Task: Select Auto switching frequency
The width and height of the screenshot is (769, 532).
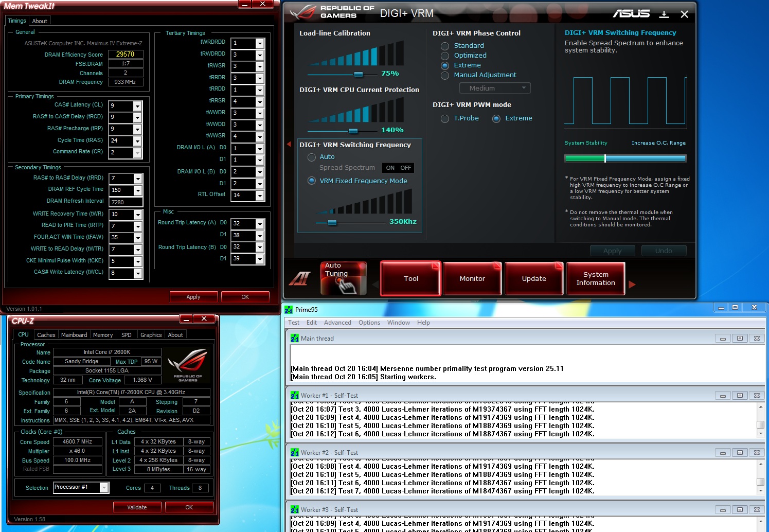Action: (311, 157)
